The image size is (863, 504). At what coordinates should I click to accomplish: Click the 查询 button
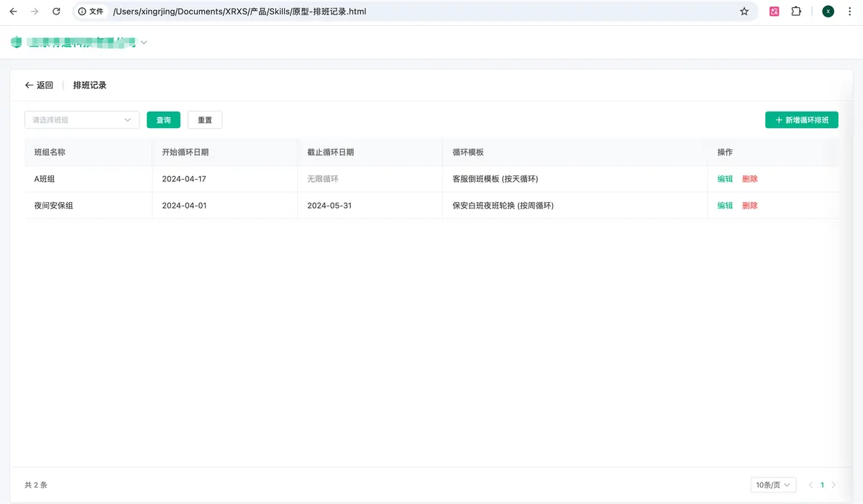point(163,120)
